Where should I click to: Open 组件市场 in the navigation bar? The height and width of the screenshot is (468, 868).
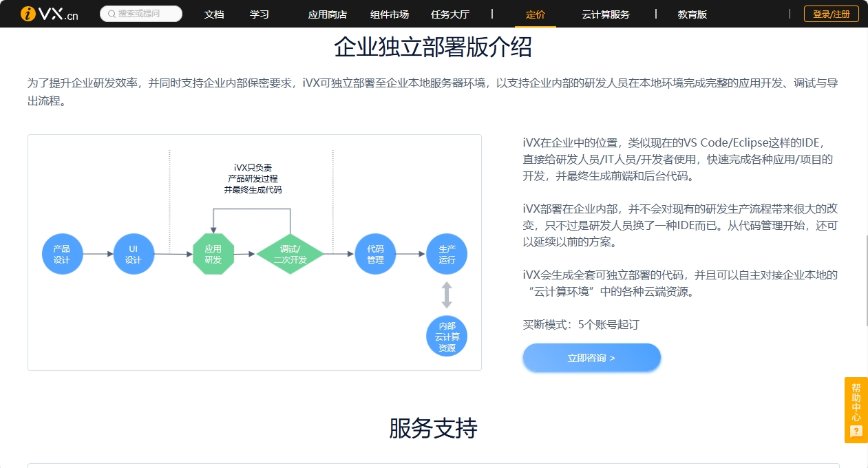point(390,14)
